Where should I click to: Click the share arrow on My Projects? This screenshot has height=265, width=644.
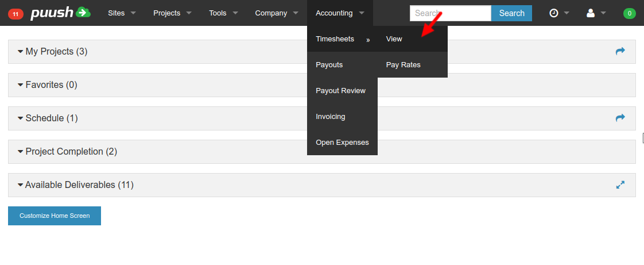click(x=620, y=51)
